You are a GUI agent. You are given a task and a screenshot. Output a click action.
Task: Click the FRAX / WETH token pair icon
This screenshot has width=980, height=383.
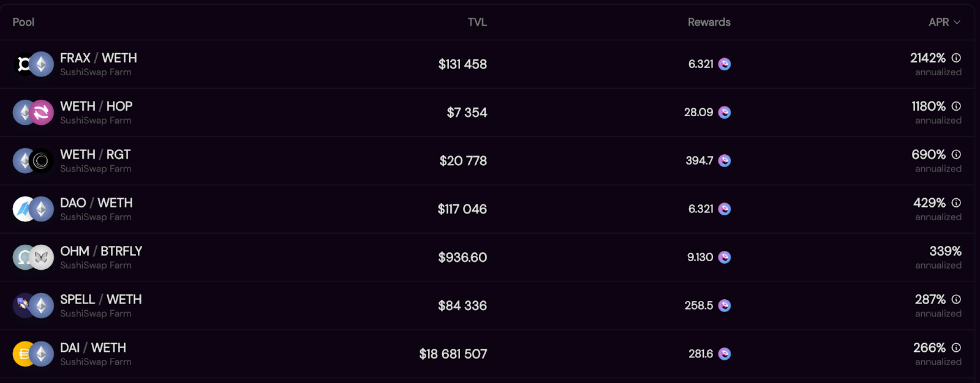pyautogui.click(x=33, y=64)
